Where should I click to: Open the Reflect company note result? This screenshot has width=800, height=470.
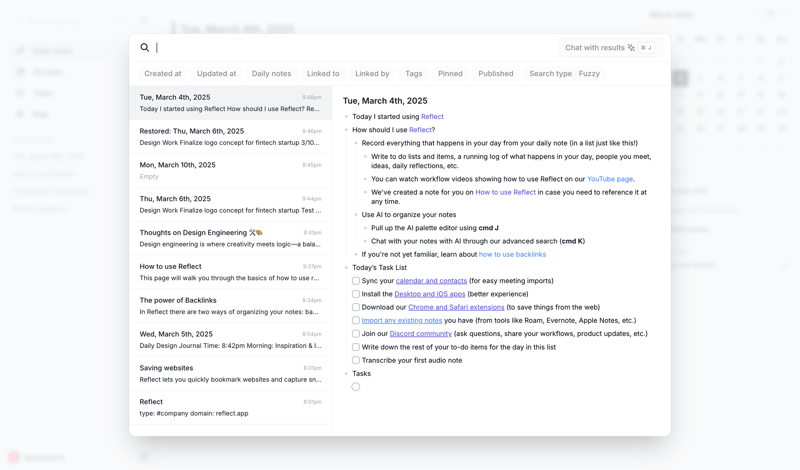[x=231, y=407]
